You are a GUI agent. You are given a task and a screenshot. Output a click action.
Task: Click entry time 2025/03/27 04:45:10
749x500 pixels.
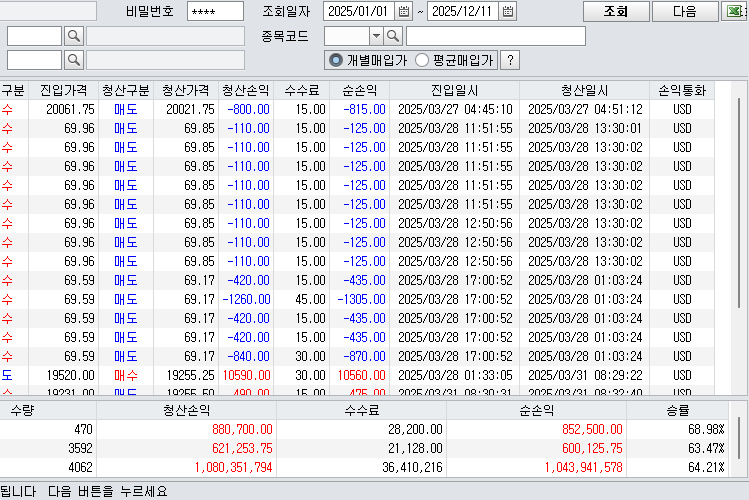pyautogui.click(x=455, y=109)
